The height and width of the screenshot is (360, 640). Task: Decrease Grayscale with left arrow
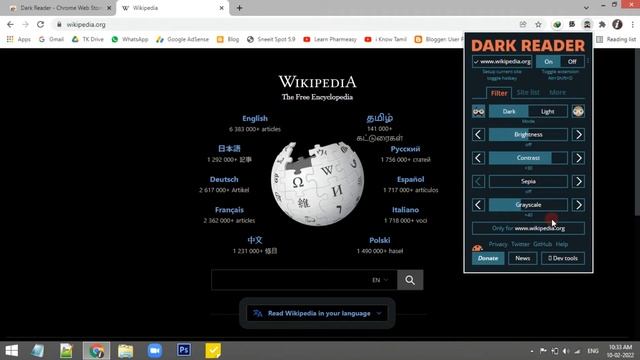(x=478, y=205)
